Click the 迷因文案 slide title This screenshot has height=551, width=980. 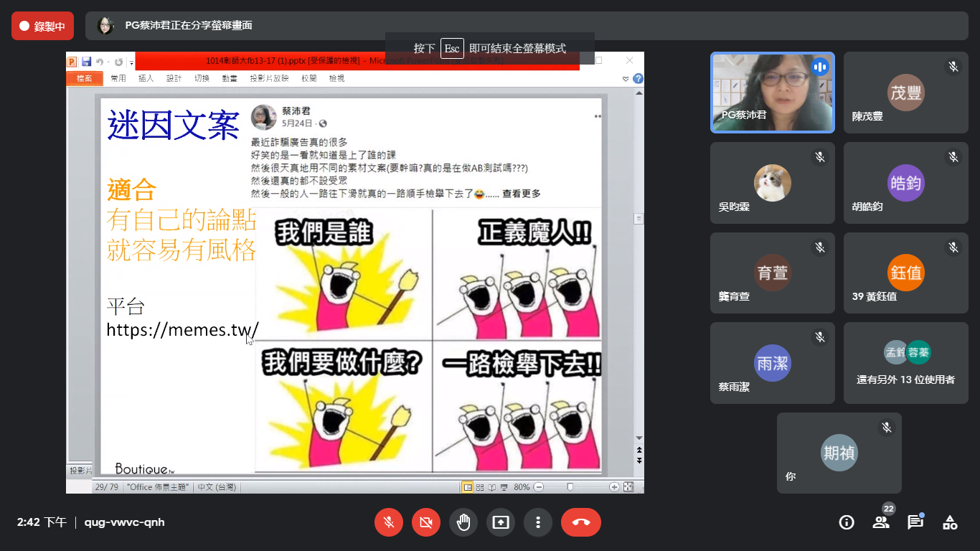(x=173, y=124)
